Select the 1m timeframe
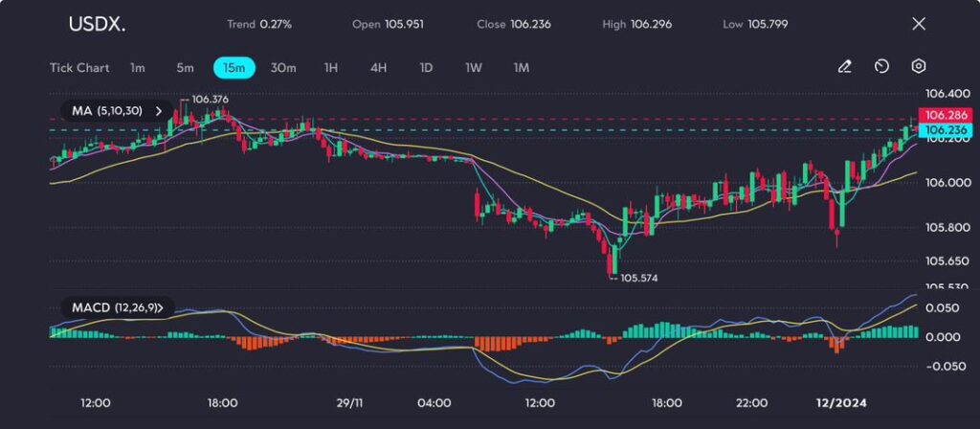The image size is (980, 429). tap(138, 68)
